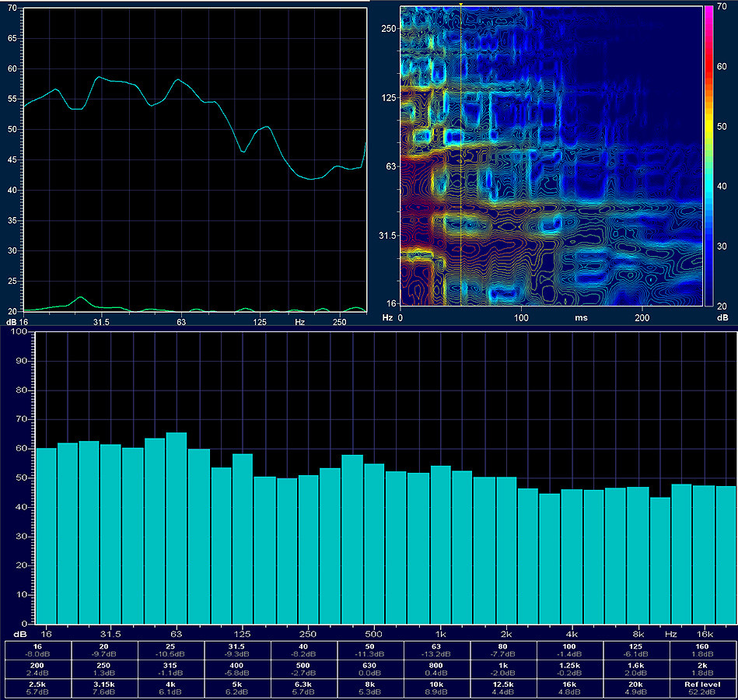Click the first bar at 16 Hz
The width and height of the screenshot is (738, 700).
46,536
